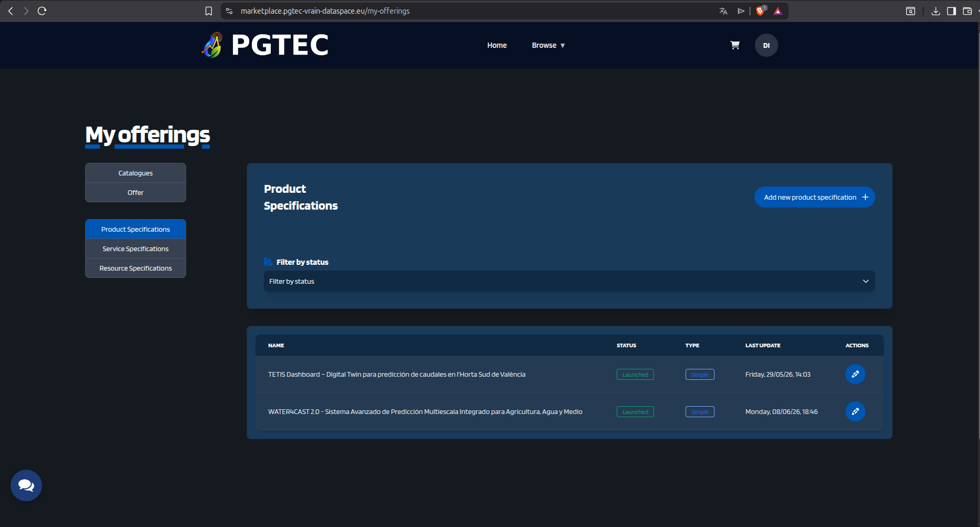Open the Filter by status dropdown
980x527 pixels.
pos(569,281)
